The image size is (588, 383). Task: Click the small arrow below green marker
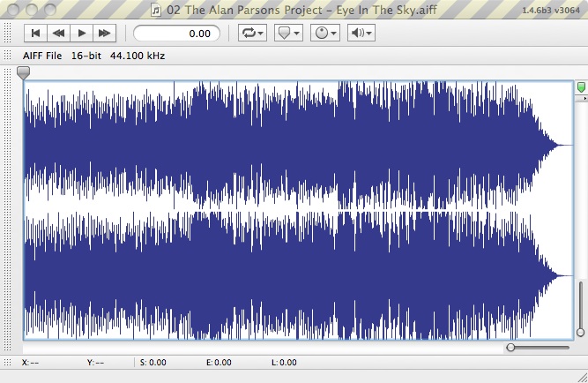[584, 98]
